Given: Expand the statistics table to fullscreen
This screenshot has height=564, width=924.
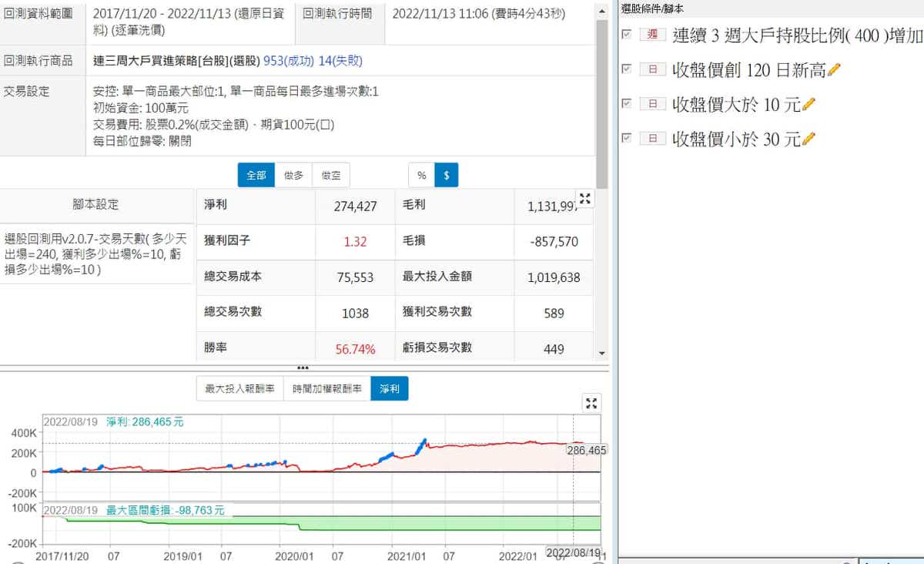Looking at the screenshot, I should pos(585,199).
